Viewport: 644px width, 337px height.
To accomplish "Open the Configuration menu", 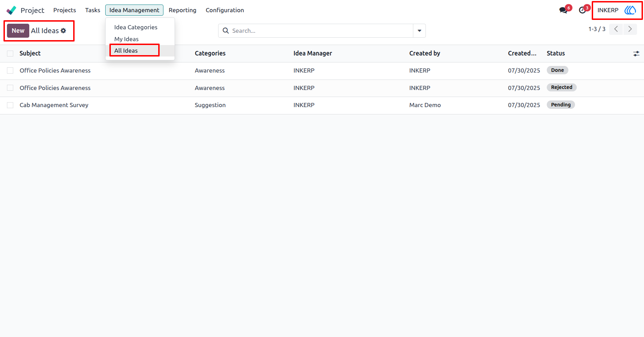I will click(x=225, y=10).
